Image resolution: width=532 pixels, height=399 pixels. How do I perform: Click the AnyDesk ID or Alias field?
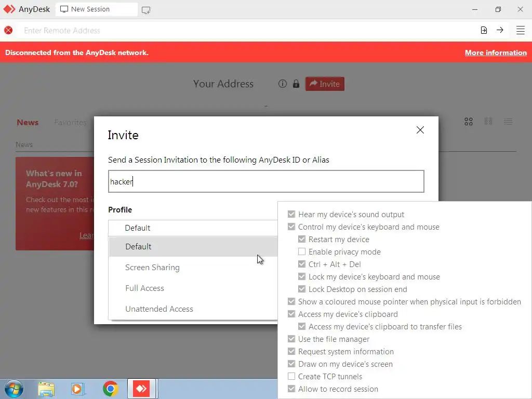pos(266,181)
